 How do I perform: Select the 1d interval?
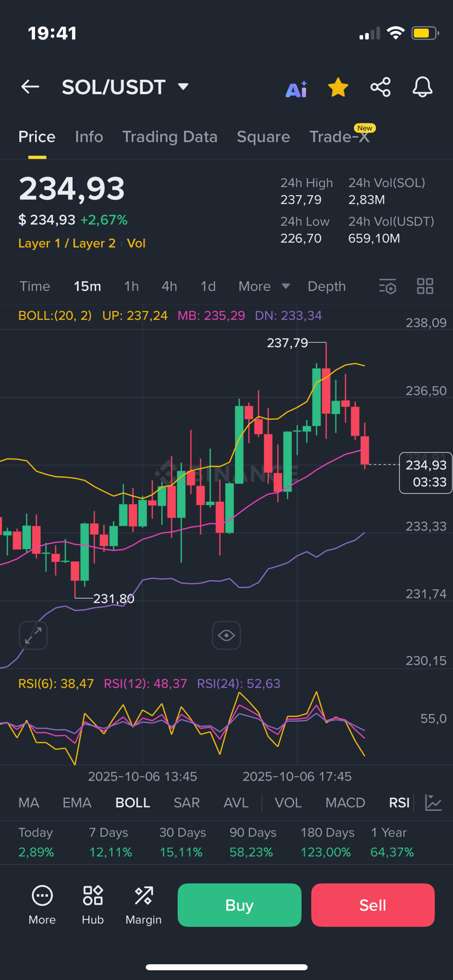coord(208,286)
